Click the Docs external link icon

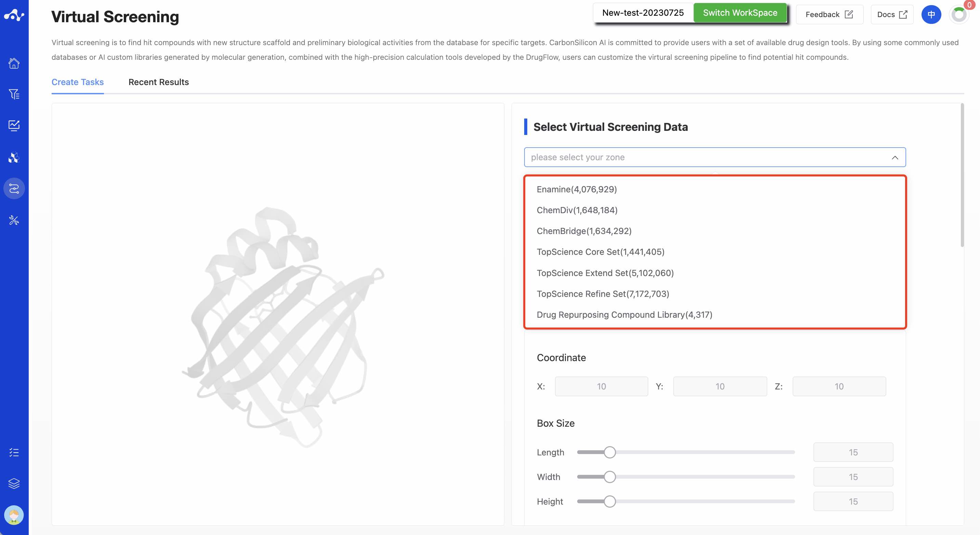903,14
